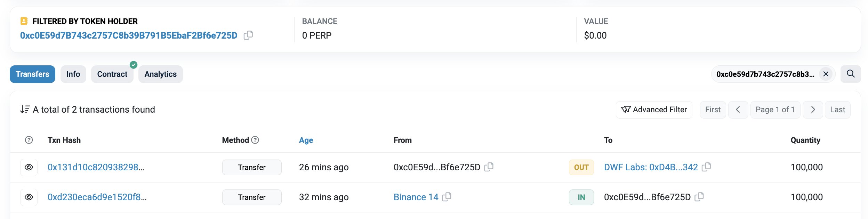The image size is (868, 219).
Task: Toggle Age column time format
Action: point(306,140)
